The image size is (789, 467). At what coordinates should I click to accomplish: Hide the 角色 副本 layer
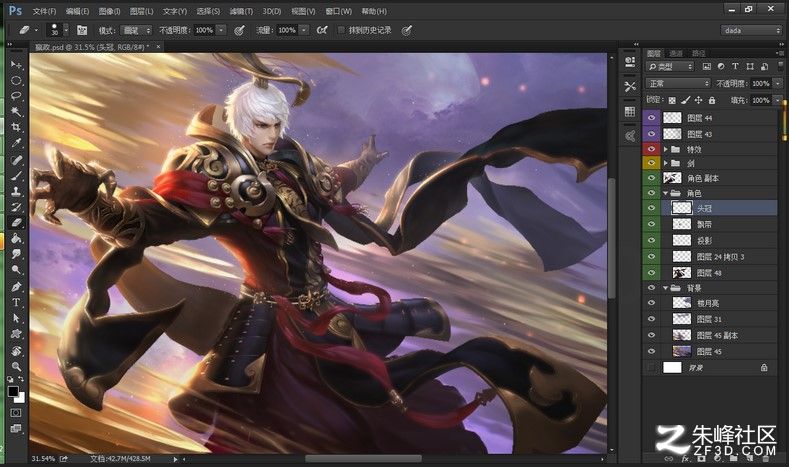tap(652, 178)
